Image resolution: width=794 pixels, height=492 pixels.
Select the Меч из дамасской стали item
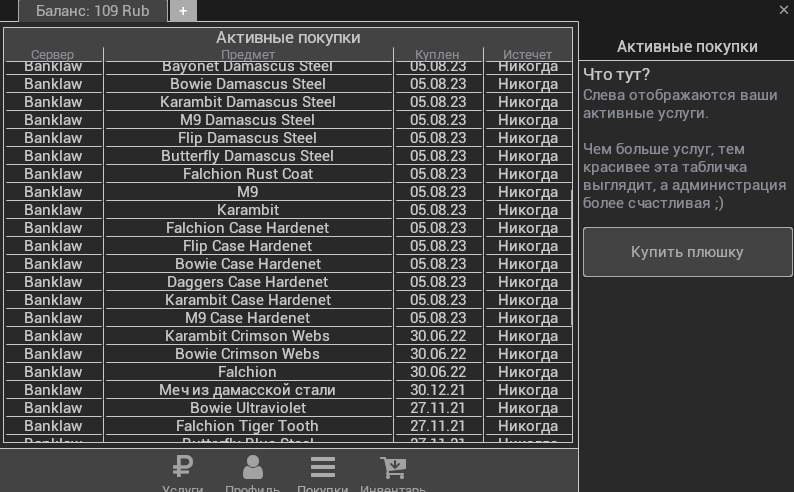[248, 389]
